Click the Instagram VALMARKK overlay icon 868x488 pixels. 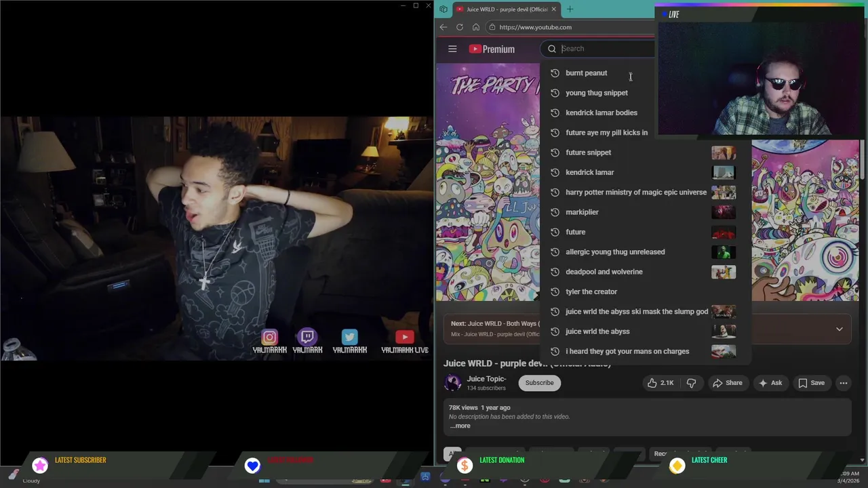(x=269, y=338)
